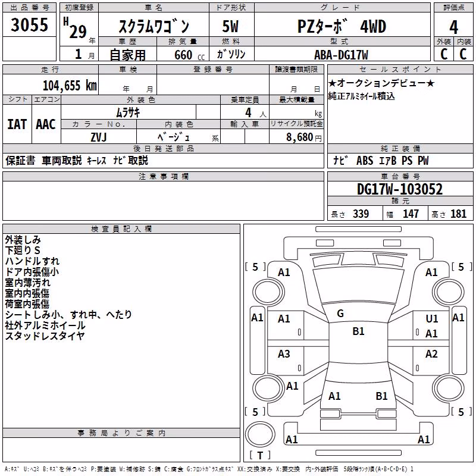This screenshot has height=476, width=476.
Task: Select the first registration year H29
Action: (x=76, y=28)
